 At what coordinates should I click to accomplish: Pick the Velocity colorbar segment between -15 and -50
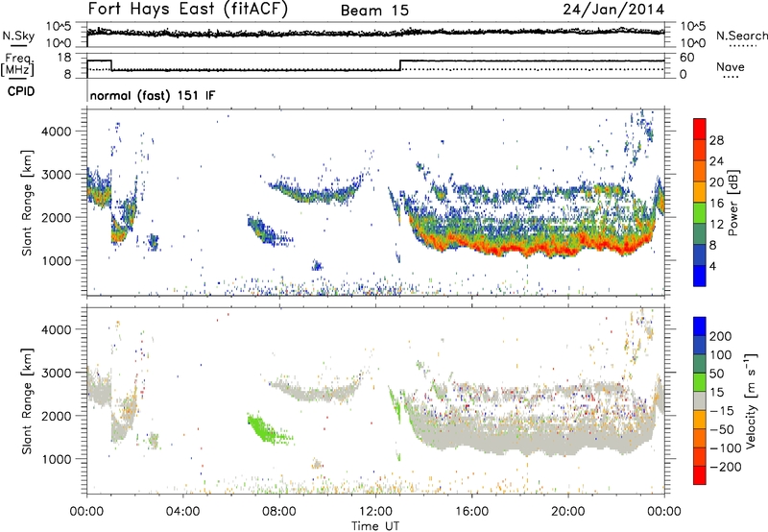coord(700,420)
